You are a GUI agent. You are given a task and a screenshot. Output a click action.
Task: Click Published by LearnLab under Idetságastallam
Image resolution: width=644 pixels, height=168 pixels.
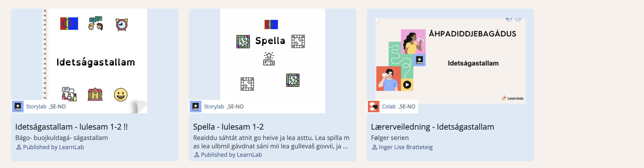pos(53,147)
